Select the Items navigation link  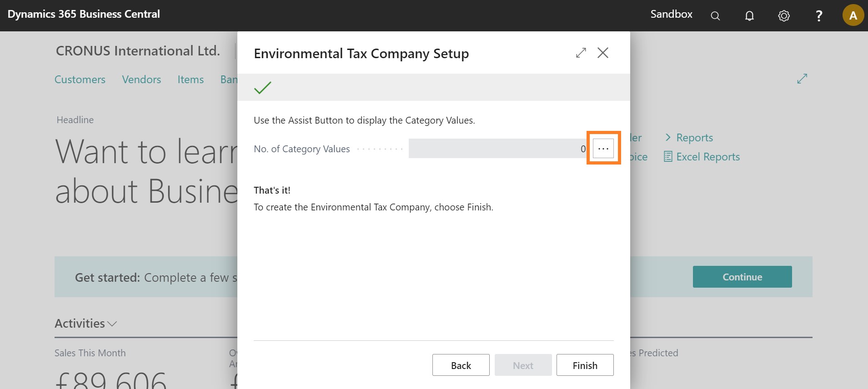point(191,80)
